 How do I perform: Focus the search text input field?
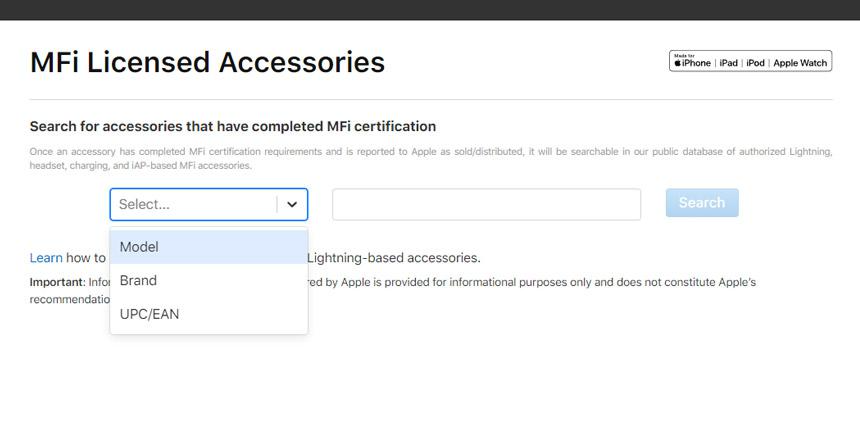pos(486,205)
